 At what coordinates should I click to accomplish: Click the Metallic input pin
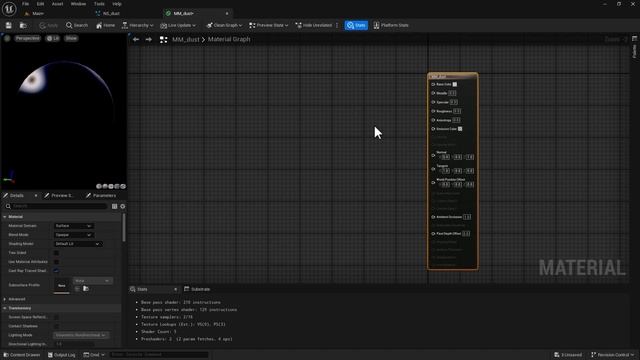[433, 93]
